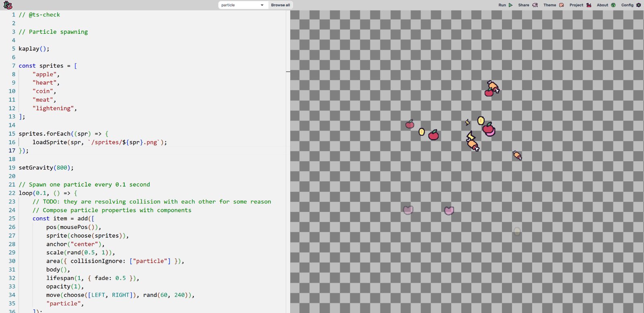Open the example selector showing 'particle'
644x313 pixels.
[243, 5]
